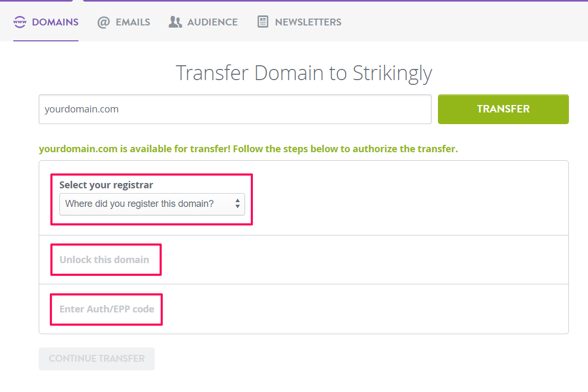The height and width of the screenshot is (392, 588).
Task: Click the people Audience icon
Action: click(175, 22)
